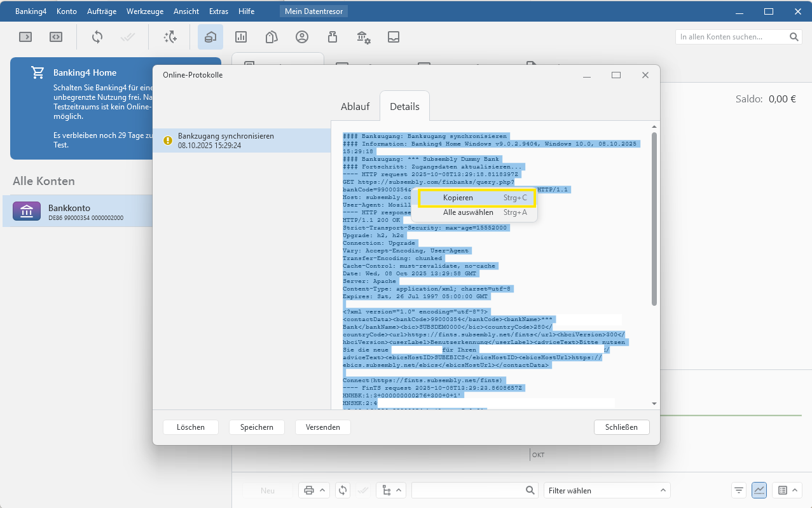
Task: Click the protocol text vertical scrollbar thumb
Action: [x=654, y=219]
